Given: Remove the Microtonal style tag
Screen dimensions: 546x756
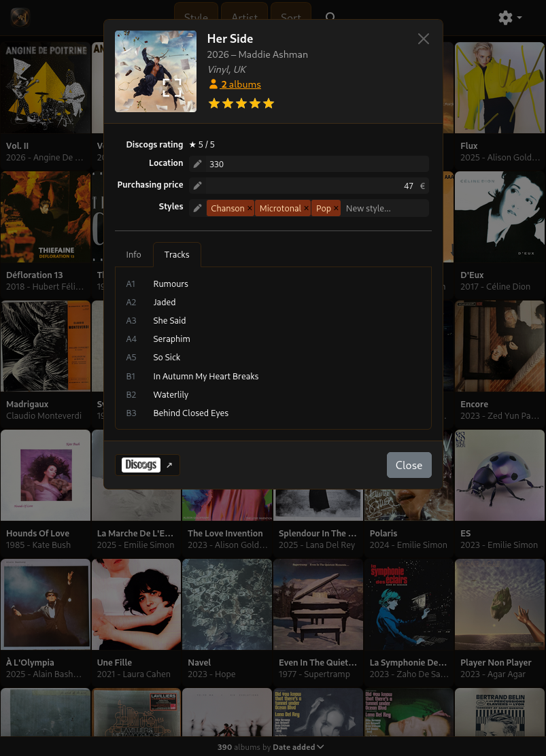Looking at the screenshot, I should pos(306,208).
